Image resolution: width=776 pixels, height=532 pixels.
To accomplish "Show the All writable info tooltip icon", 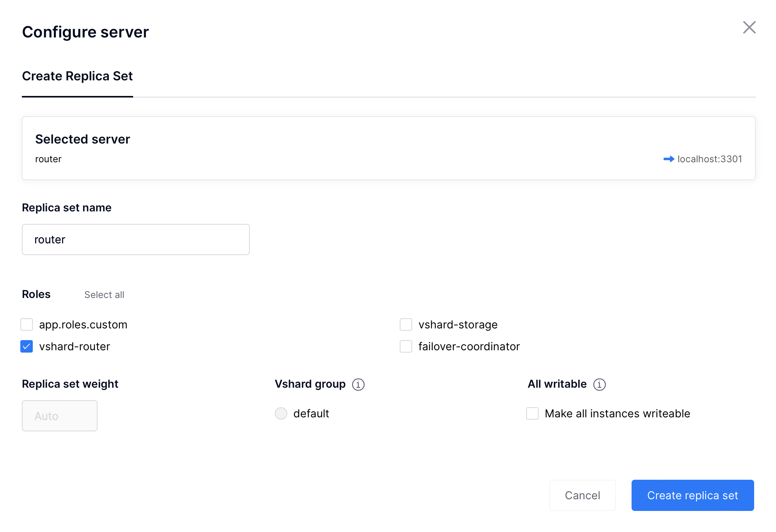I will pyautogui.click(x=599, y=385).
